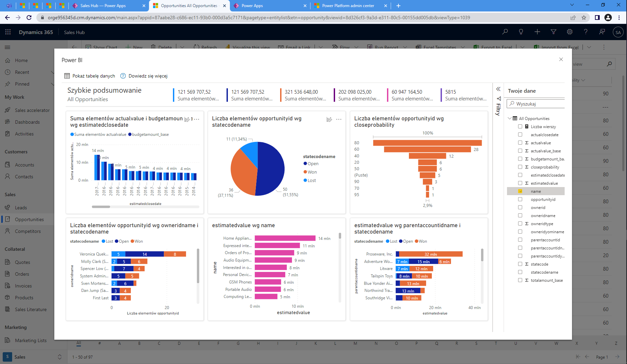
Task: Bookmark this page with star icon
Action: pyautogui.click(x=584, y=18)
